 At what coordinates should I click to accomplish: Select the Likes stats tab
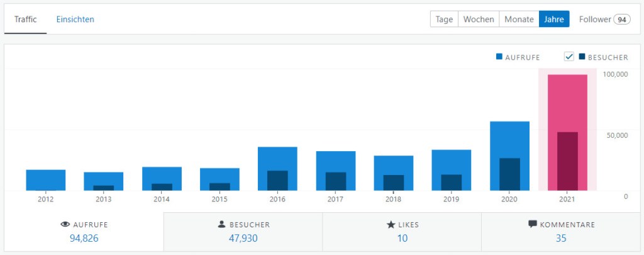pyautogui.click(x=402, y=232)
